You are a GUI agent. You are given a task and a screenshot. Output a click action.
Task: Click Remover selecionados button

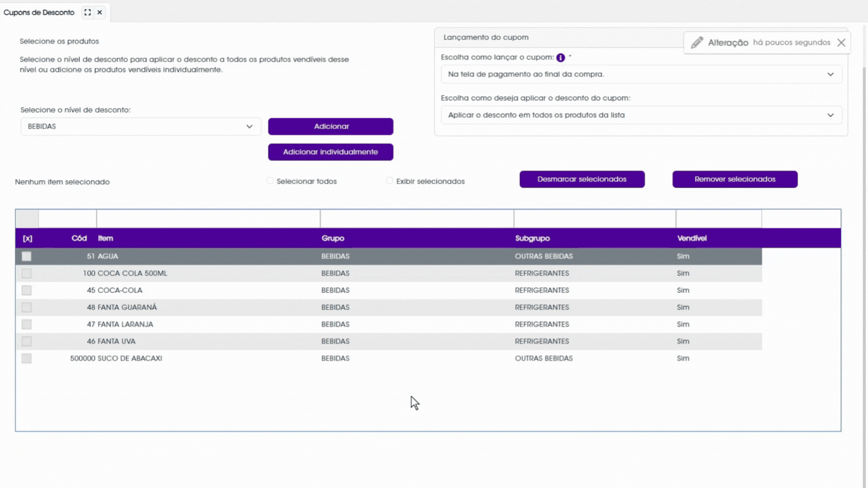pyautogui.click(x=735, y=179)
